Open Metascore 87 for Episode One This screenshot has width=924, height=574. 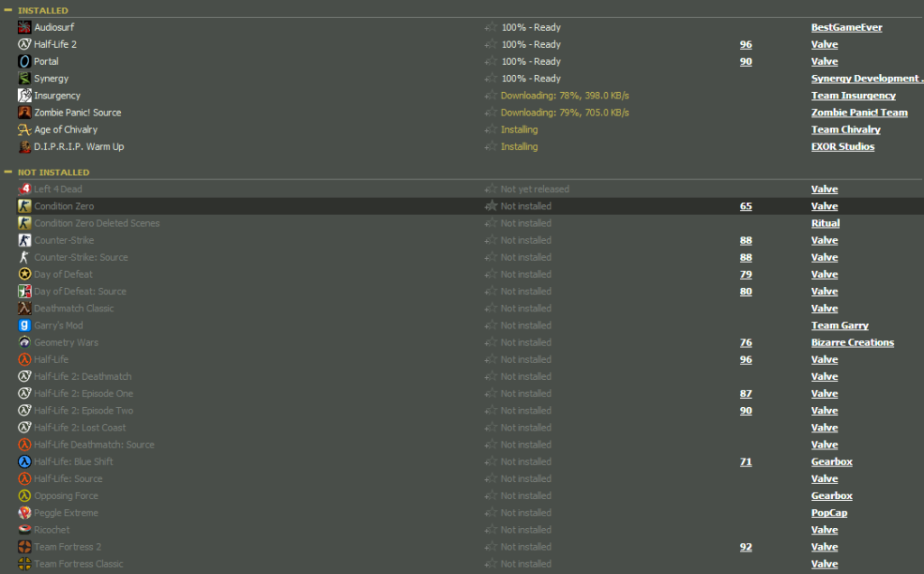[746, 393]
